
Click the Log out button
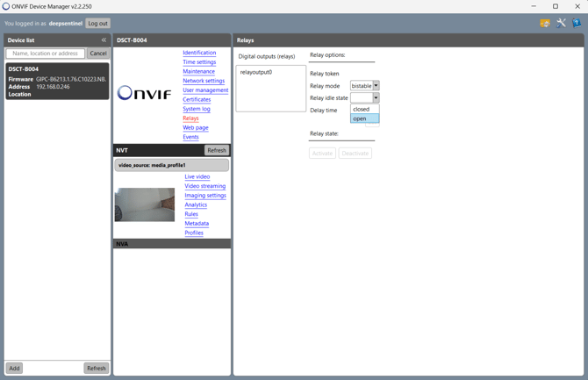[98, 24]
